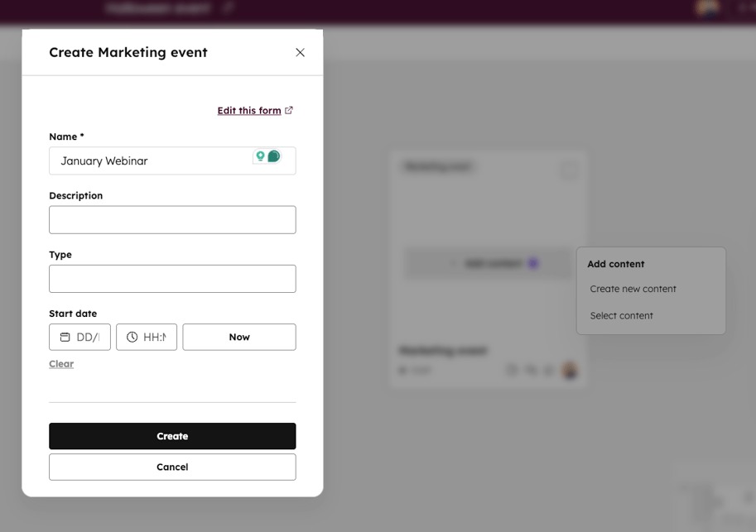Close the Create Marketing event dialog
This screenshot has width=756, height=532.
tap(300, 52)
